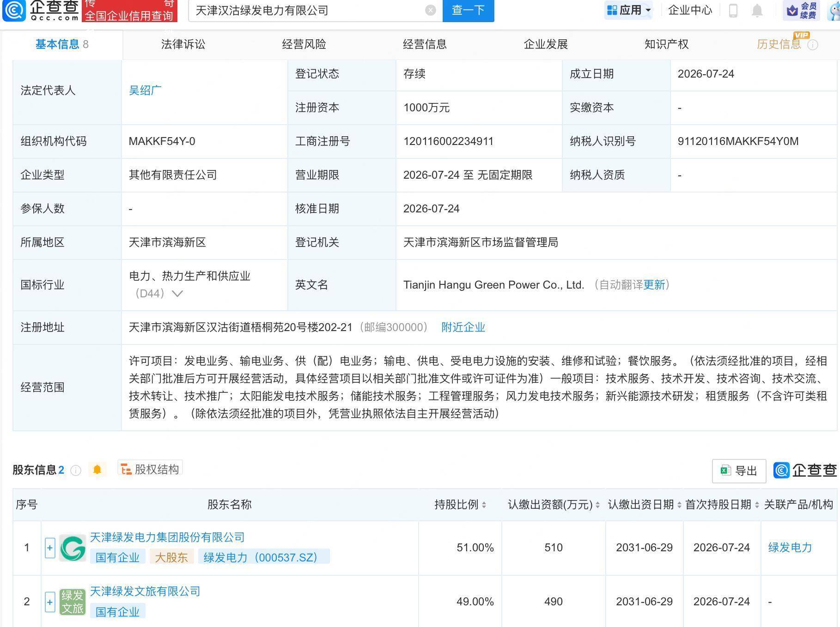Click registration authority 天津市滨海新区市场监督管理局
Viewport: 840px width, 627px height.
481,242
